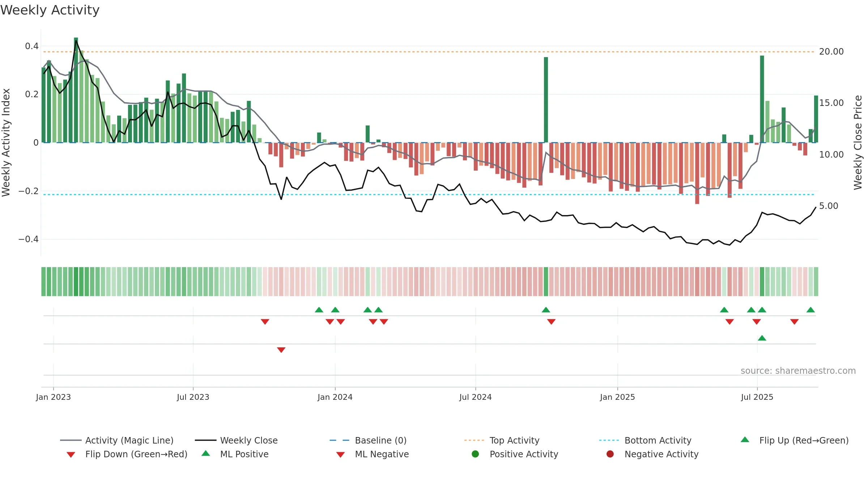
Task: Click the red Flip Down legend triangle icon
Action: click(71, 455)
